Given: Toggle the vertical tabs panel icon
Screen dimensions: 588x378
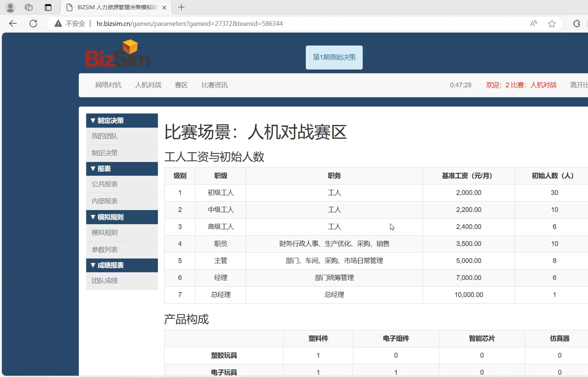Looking at the screenshot, I should click(x=48, y=7).
